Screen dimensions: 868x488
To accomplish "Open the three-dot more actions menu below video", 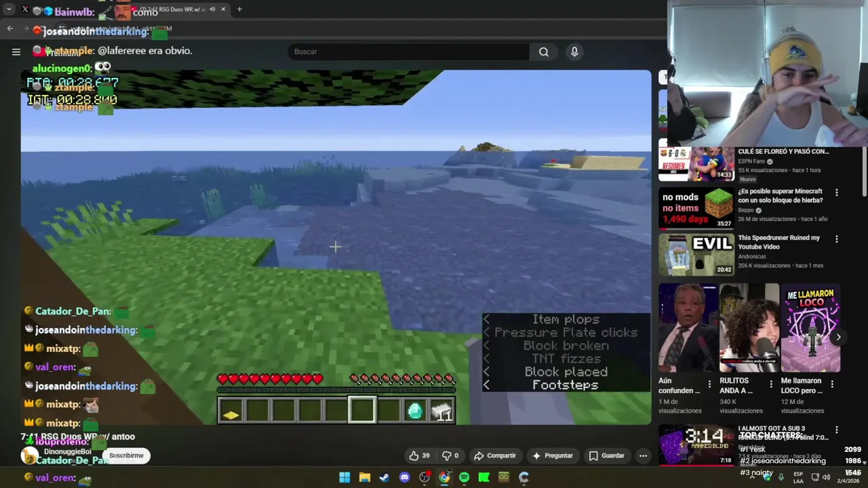I will click(643, 455).
